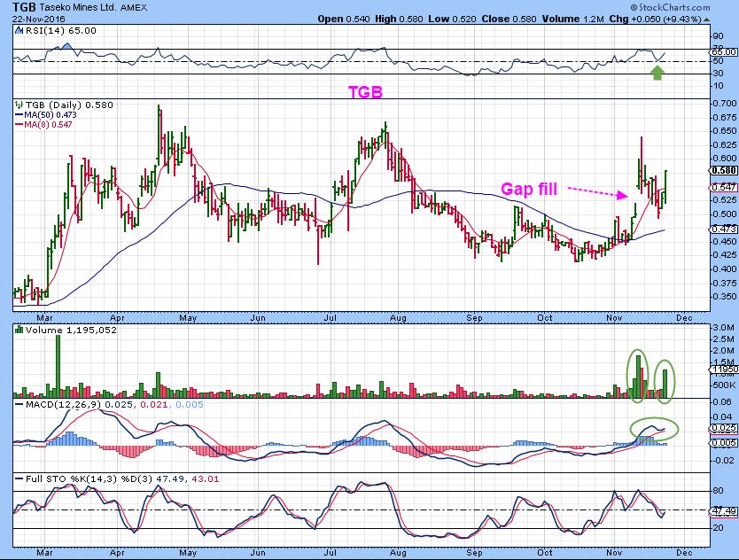Click the tallest March volume bar
Viewport: 739px width, 560px height.
coord(58,366)
